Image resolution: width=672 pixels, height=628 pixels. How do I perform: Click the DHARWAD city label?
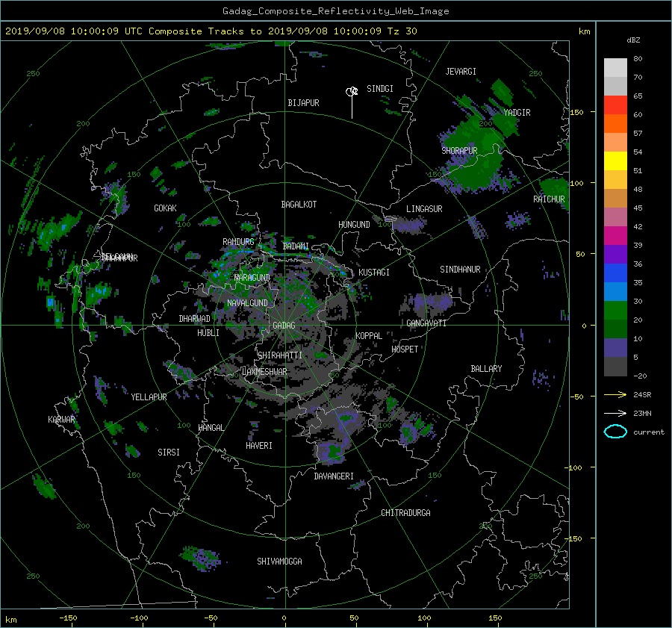195,319
